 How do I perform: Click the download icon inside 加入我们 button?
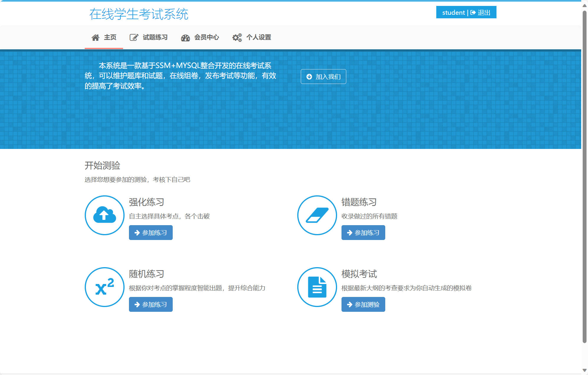click(x=309, y=76)
